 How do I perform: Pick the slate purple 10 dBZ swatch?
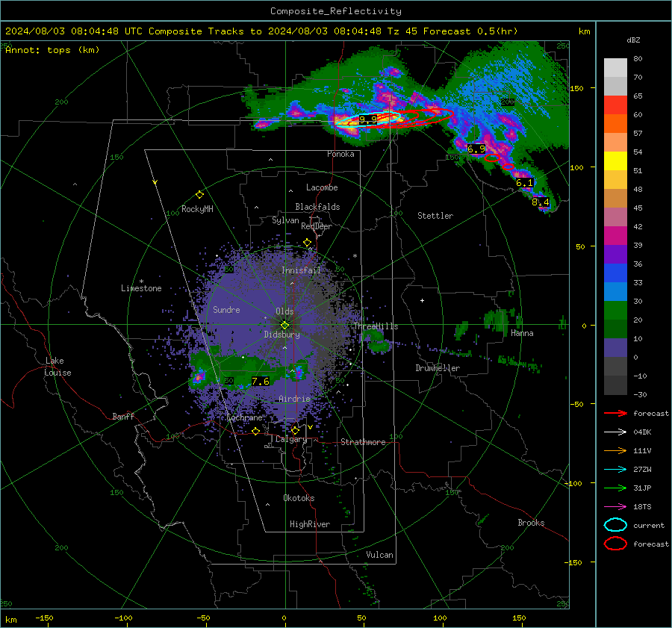[615, 348]
